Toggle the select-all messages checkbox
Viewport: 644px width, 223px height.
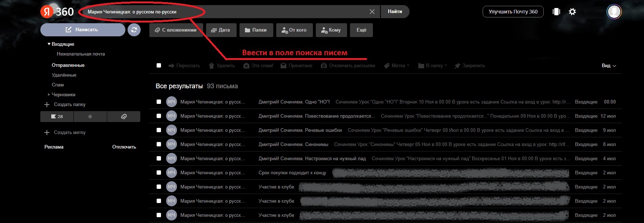tap(159, 65)
